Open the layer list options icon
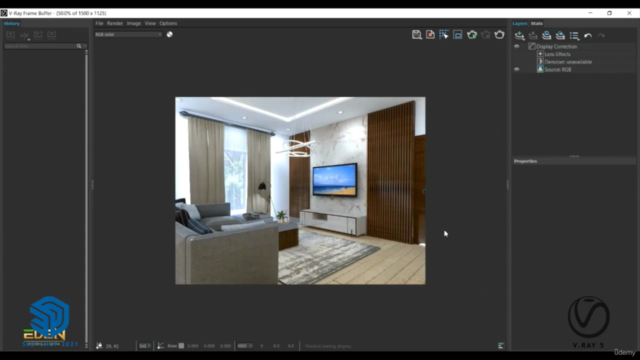The width and height of the screenshot is (640, 360). click(x=574, y=36)
